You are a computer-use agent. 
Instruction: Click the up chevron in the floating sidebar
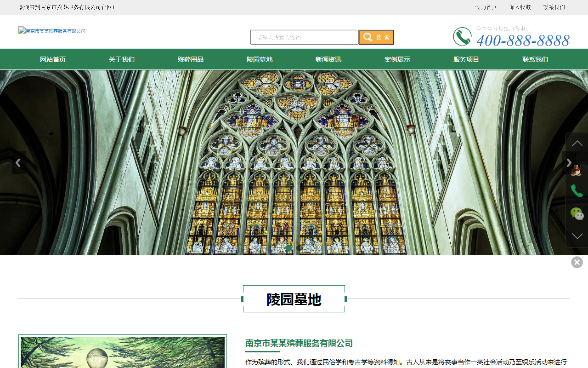tap(577, 144)
